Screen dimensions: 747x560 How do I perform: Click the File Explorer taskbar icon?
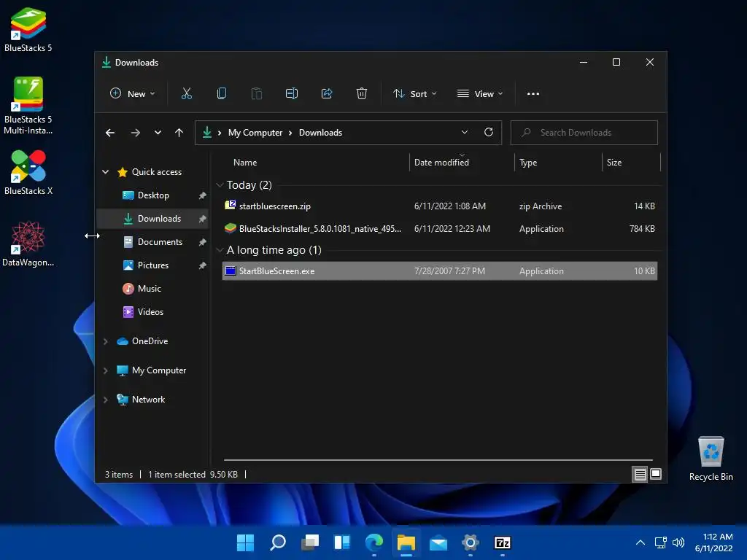click(x=406, y=542)
